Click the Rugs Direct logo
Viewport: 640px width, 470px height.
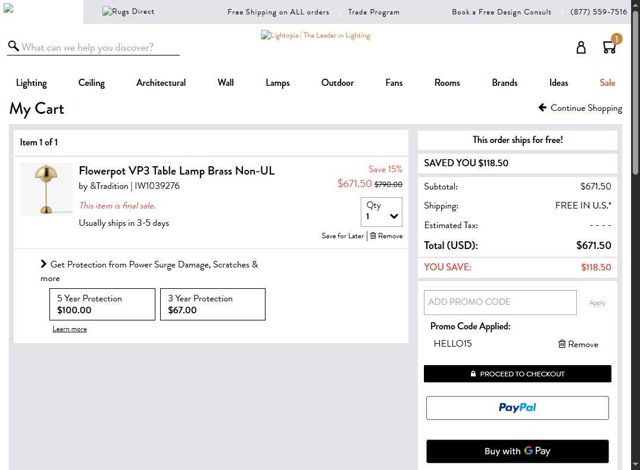pyautogui.click(x=128, y=11)
